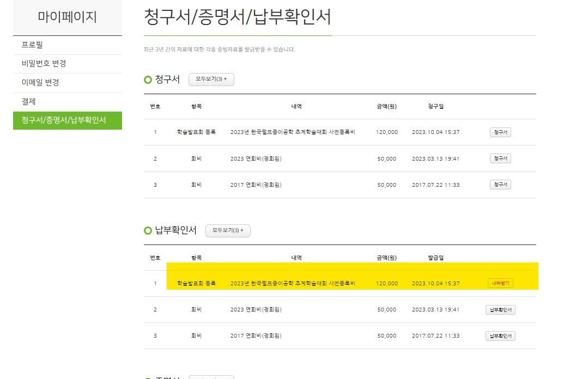
Task: Click the 마이페이지 sidebar header
Action: pos(67,17)
